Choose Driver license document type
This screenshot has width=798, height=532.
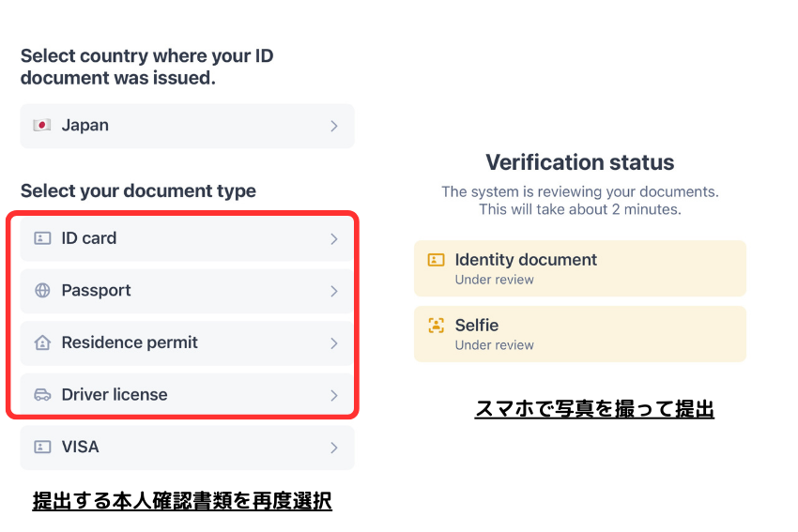point(186,395)
